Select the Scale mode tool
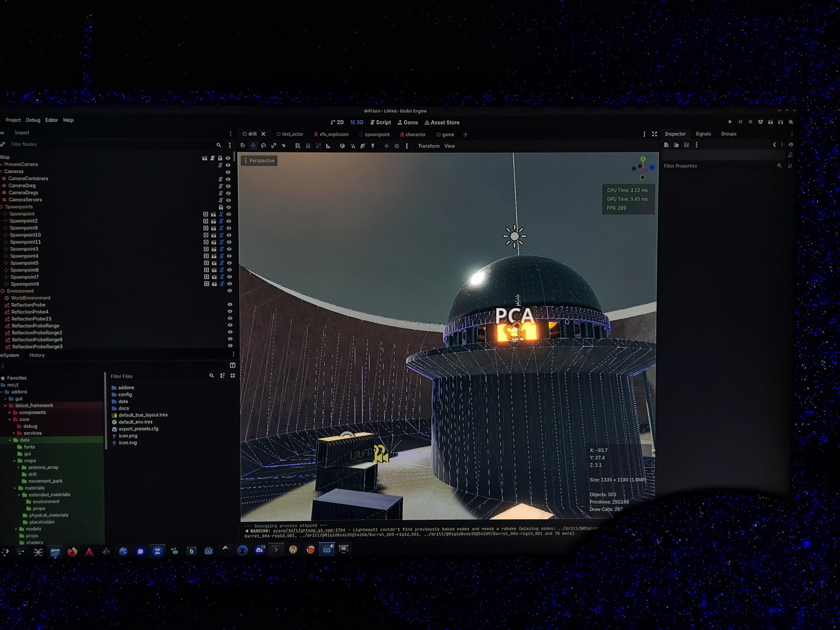 (x=273, y=146)
